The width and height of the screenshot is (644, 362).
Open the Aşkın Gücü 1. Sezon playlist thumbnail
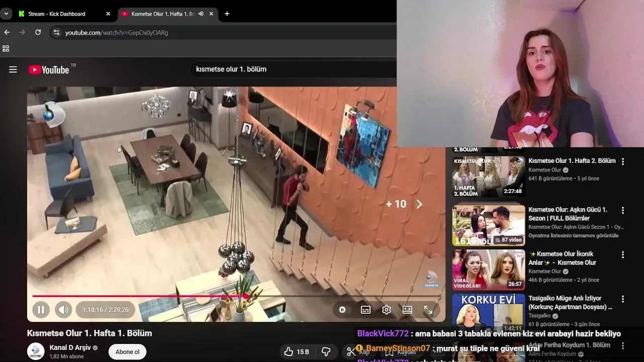(488, 225)
